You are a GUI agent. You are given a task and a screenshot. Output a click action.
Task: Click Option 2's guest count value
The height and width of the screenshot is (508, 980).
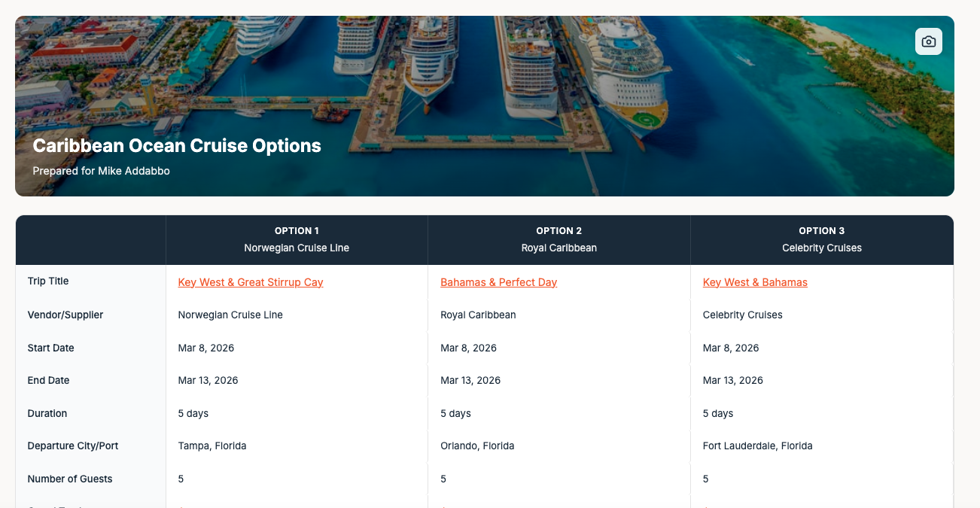click(443, 479)
